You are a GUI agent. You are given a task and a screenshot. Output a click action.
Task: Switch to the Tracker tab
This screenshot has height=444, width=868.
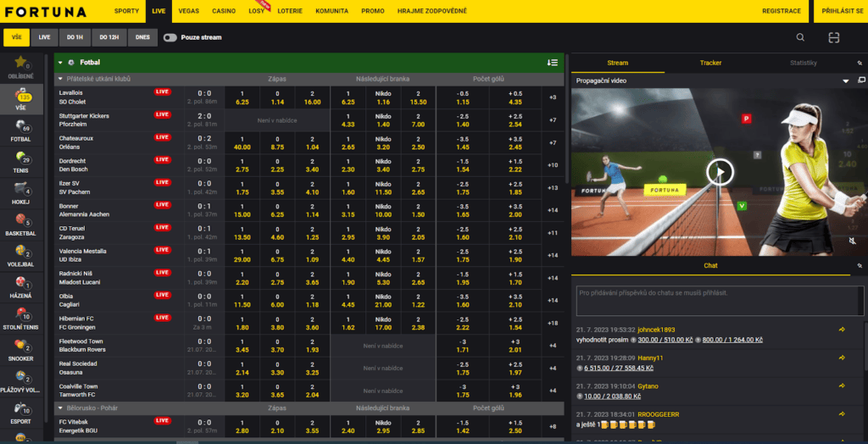[x=710, y=63]
